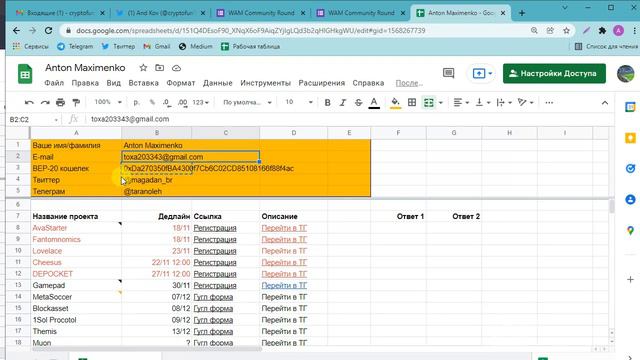
Task: Open the horizontal align dropdown
Action: coord(461,102)
